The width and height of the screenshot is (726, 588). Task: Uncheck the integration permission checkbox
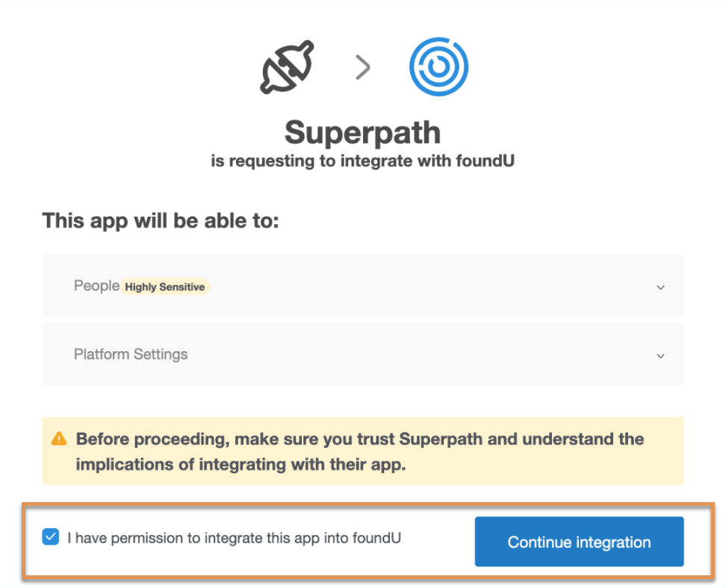tap(51, 537)
